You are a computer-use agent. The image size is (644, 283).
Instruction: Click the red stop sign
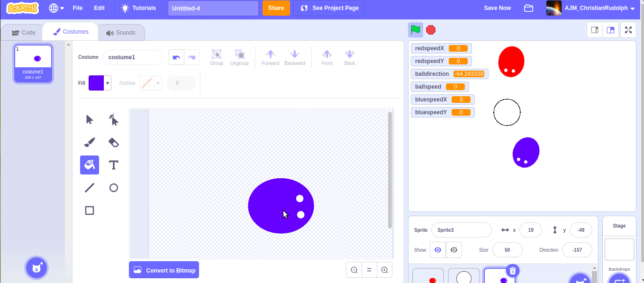click(430, 29)
